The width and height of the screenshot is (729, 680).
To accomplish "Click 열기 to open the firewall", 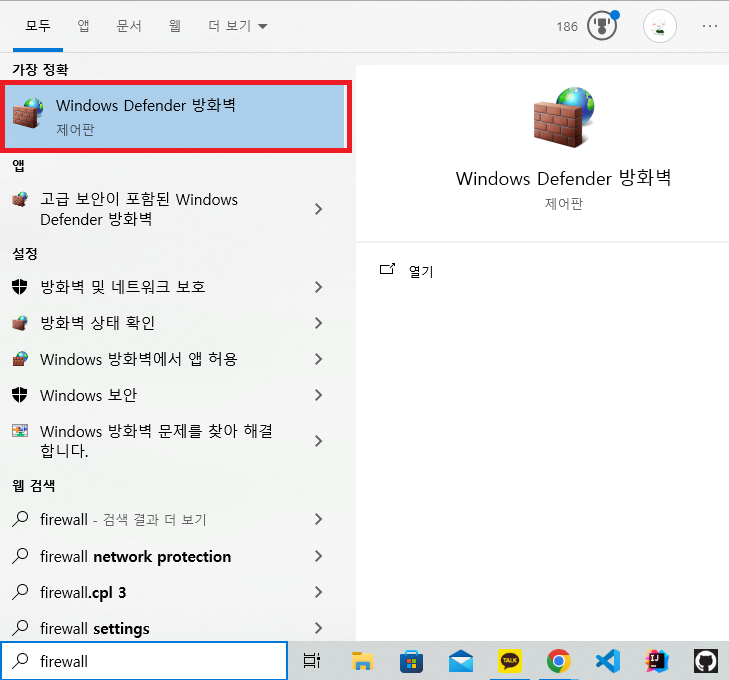I will (x=421, y=271).
